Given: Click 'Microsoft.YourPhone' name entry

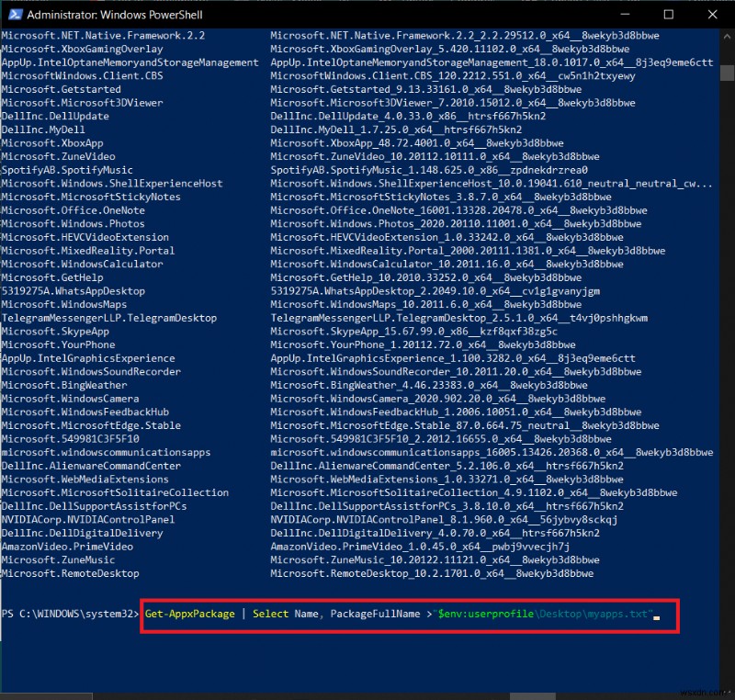Looking at the screenshot, I should click(x=58, y=344).
